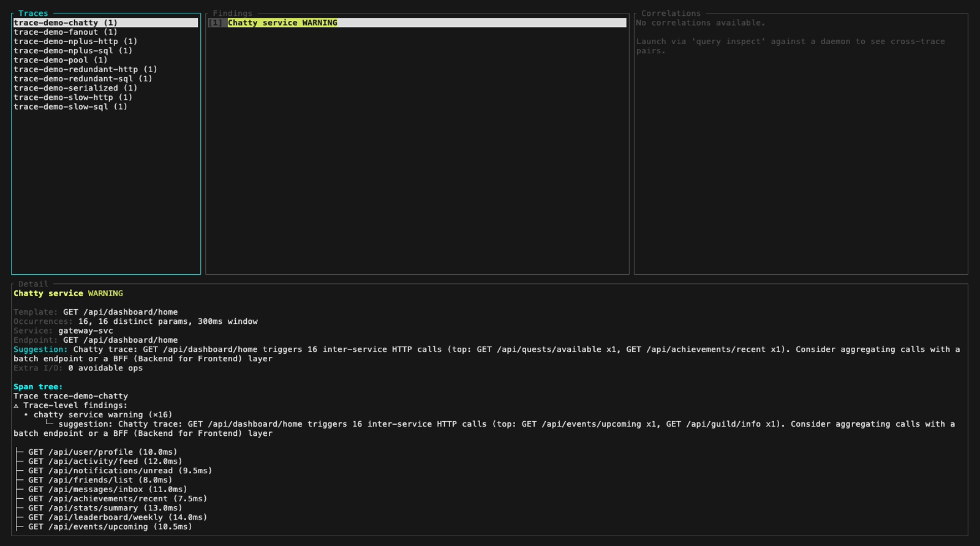This screenshot has width=980, height=546.
Task: Select trace-demo-redundant-sql trace
Action: (83, 78)
